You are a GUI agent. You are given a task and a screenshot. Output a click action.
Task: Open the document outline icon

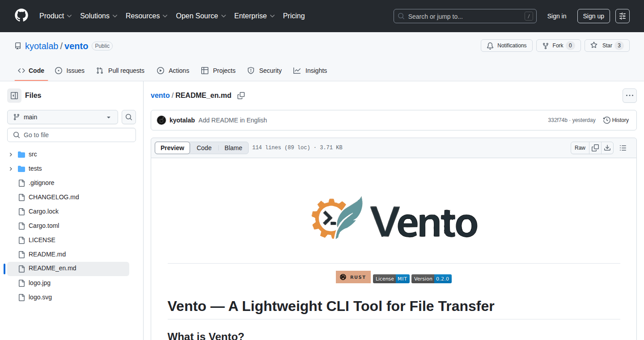click(623, 148)
